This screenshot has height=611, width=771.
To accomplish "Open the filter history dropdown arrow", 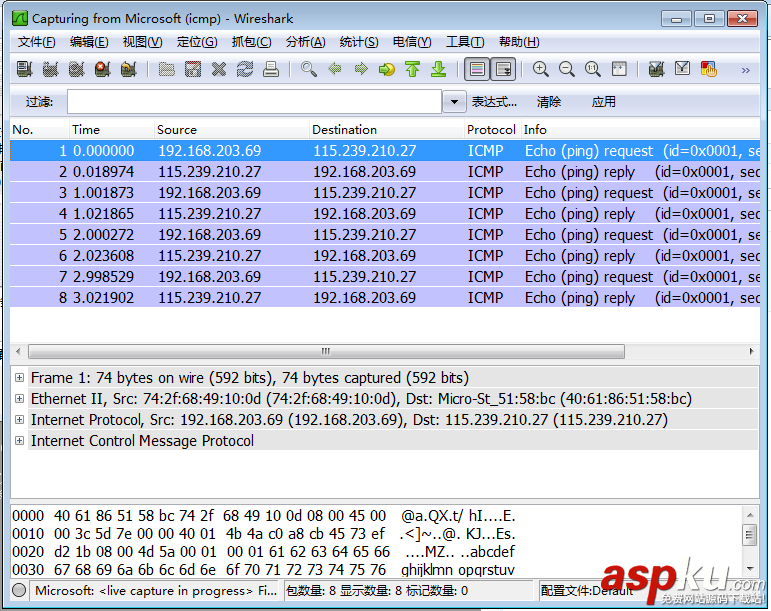I will 454,102.
